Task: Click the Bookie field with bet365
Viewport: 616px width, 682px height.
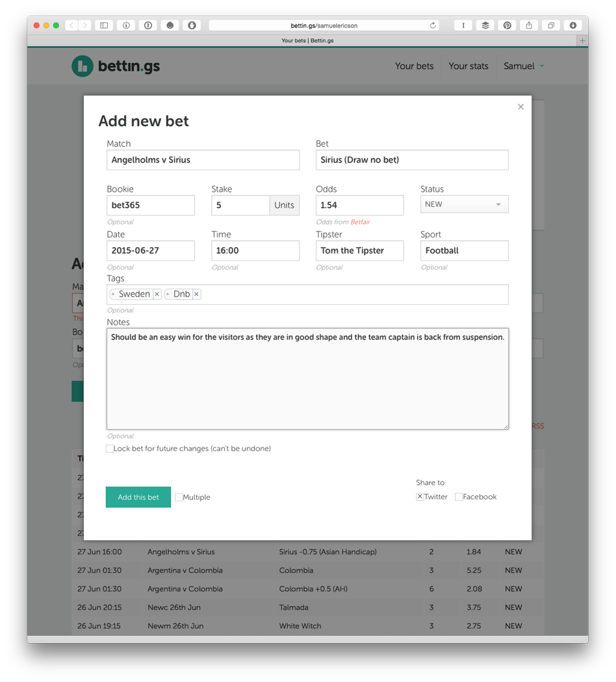Action: pos(151,205)
